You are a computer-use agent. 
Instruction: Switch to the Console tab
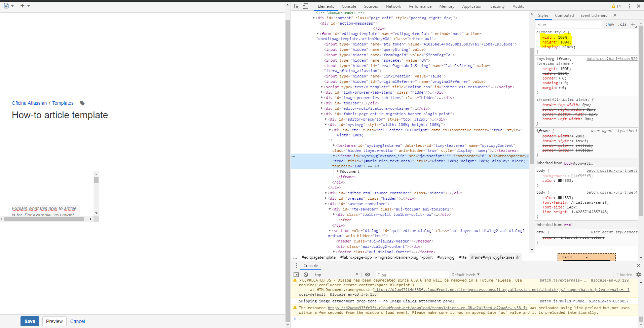[x=349, y=6]
